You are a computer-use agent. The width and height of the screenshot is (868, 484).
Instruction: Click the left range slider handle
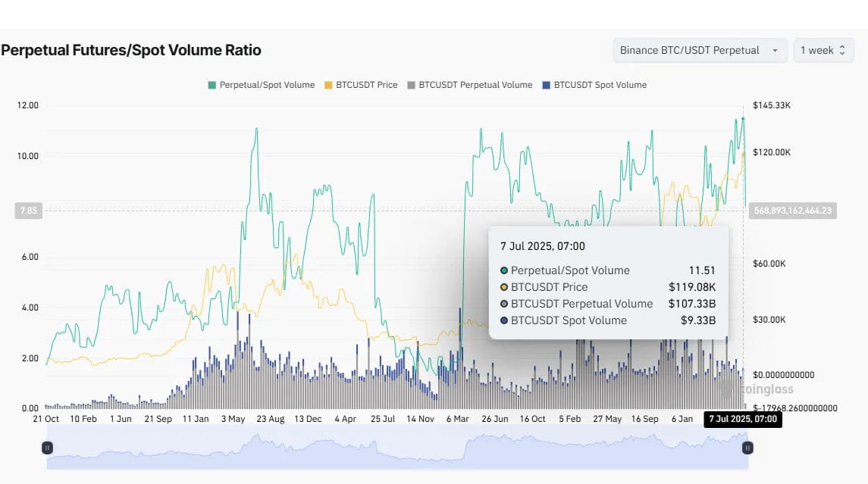[x=48, y=448]
